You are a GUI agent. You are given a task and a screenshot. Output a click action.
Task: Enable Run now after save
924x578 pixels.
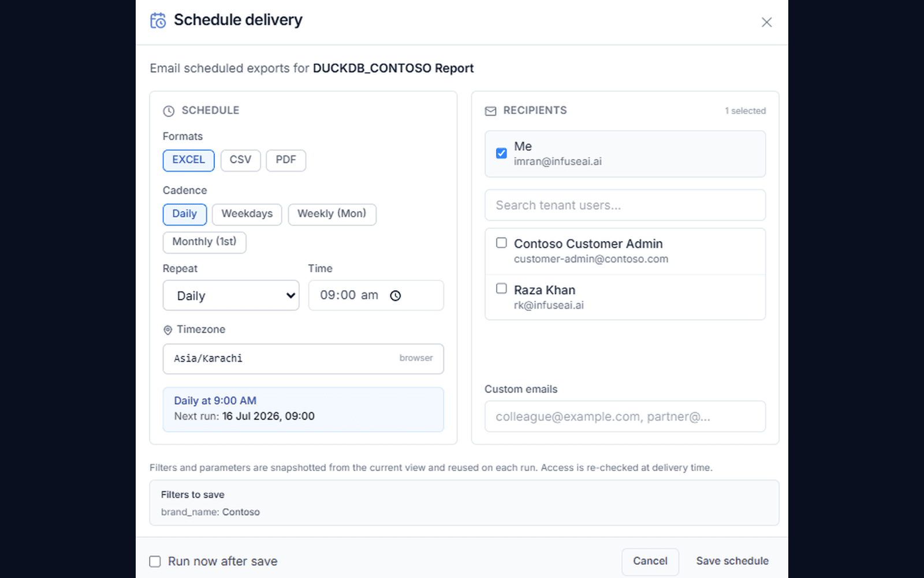tap(155, 561)
